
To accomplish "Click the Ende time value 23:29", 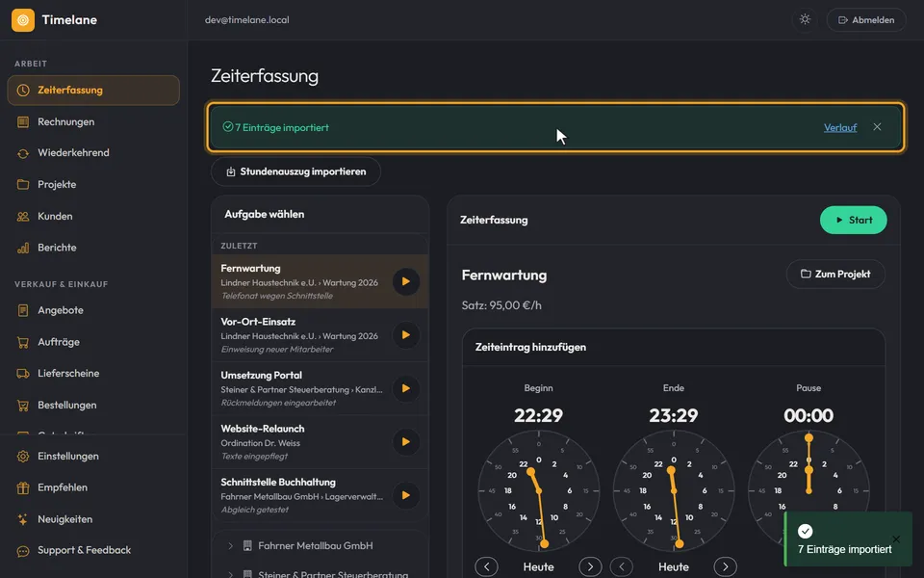I will (674, 416).
